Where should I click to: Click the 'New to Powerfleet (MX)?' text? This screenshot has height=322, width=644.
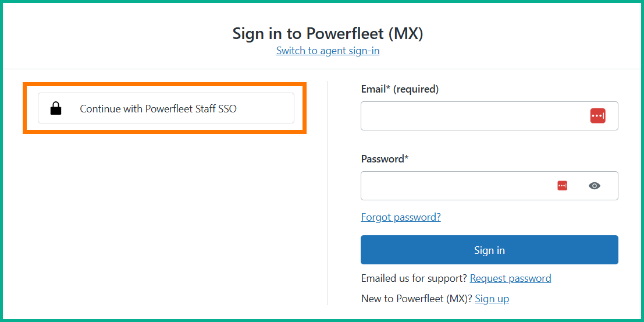[416, 299]
